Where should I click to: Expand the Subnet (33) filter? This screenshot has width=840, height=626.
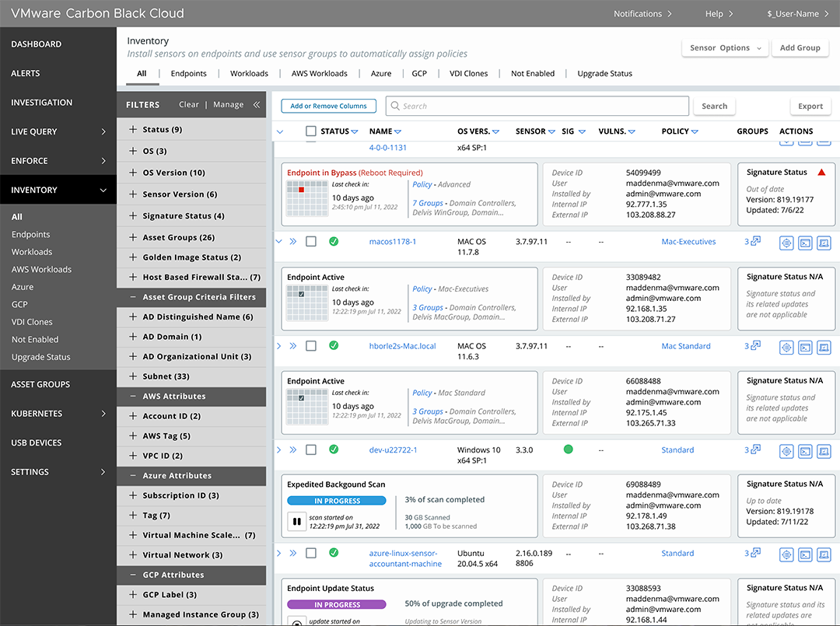click(x=133, y=376)
